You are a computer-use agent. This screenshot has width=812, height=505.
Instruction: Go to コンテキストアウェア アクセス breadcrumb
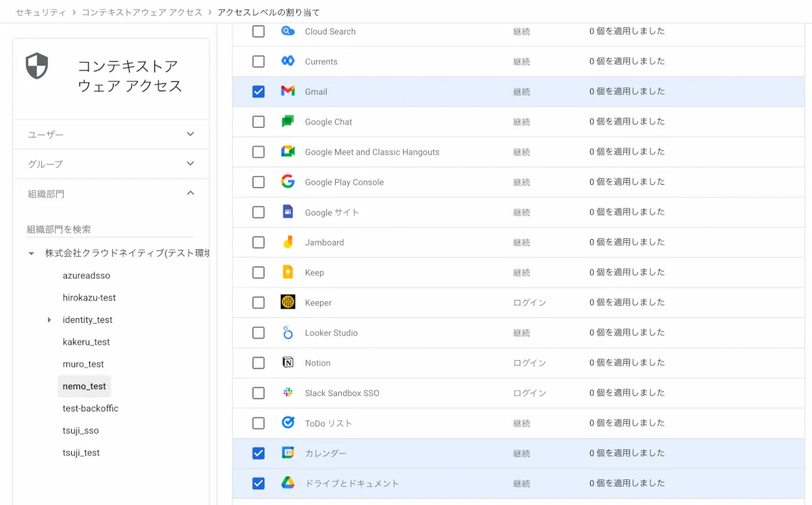[x=142, y=12]
